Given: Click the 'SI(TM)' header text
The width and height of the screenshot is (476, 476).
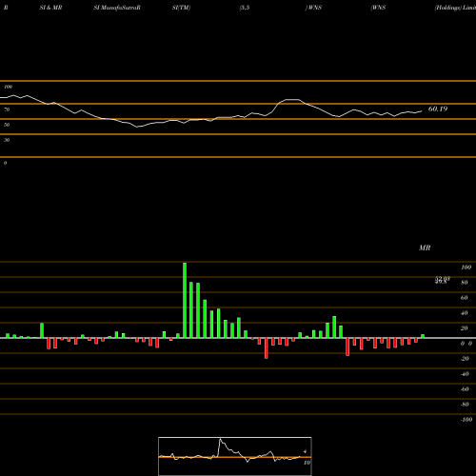Looking at the screenshot, I should coord(181,8).
